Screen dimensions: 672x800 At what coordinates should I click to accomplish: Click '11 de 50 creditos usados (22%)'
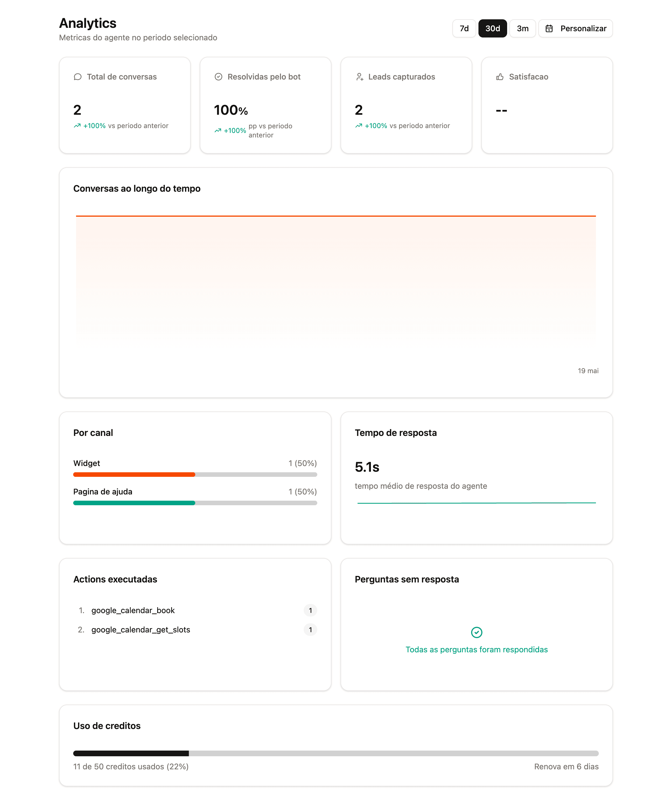[x=131, y=767]
